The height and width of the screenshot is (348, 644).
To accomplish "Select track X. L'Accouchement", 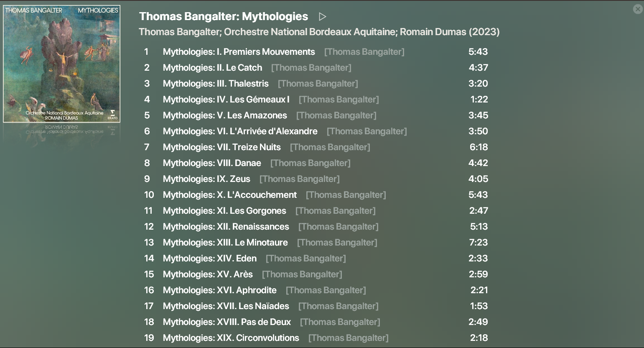I will 229,195.
